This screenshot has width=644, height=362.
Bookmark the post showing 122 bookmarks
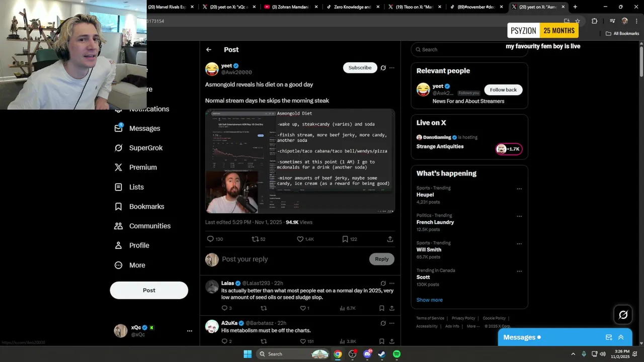[345, 239]
